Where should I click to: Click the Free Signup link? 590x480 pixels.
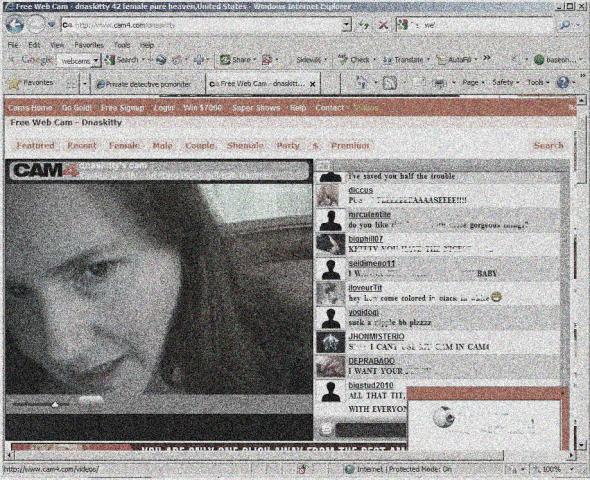[123, 108]
